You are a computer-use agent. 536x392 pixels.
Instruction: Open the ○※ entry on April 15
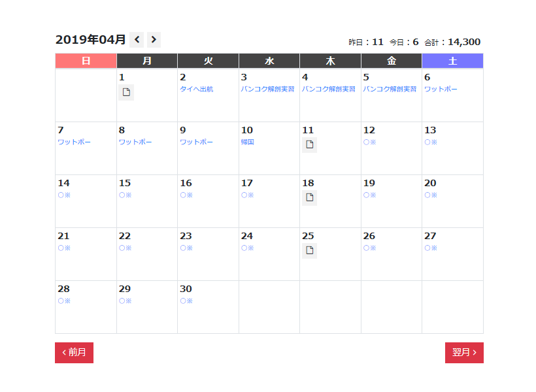[x=125, y=195]
